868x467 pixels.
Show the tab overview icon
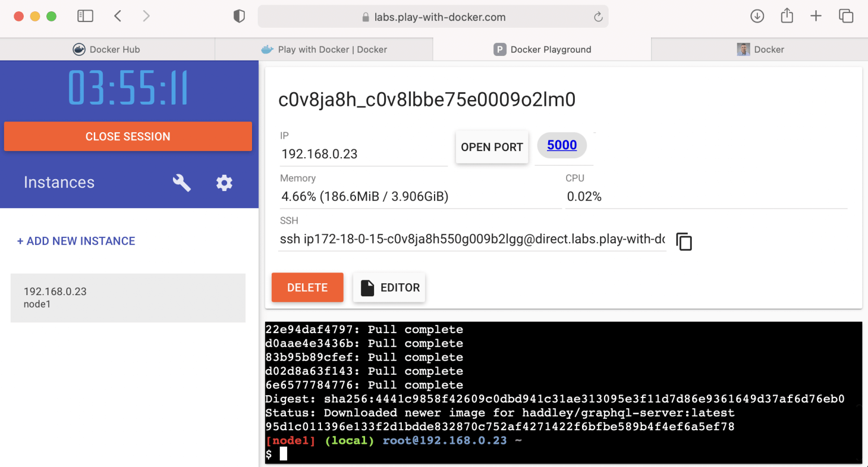tap(846, 16)
